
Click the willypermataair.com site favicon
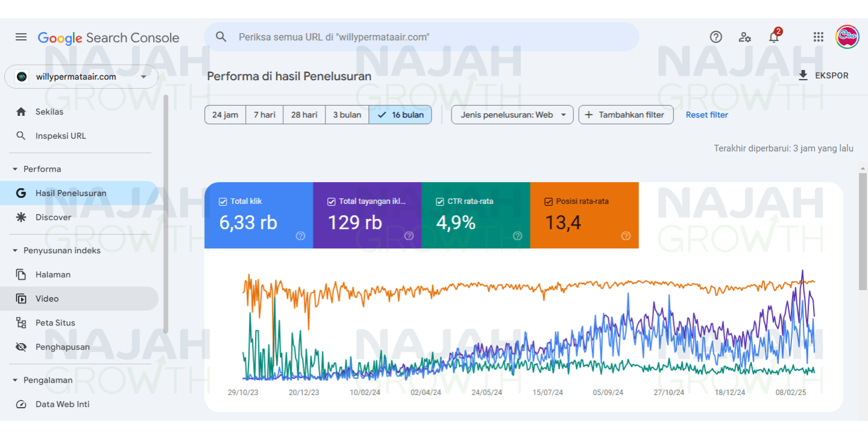pyautogui.click(x=22, y=77)
